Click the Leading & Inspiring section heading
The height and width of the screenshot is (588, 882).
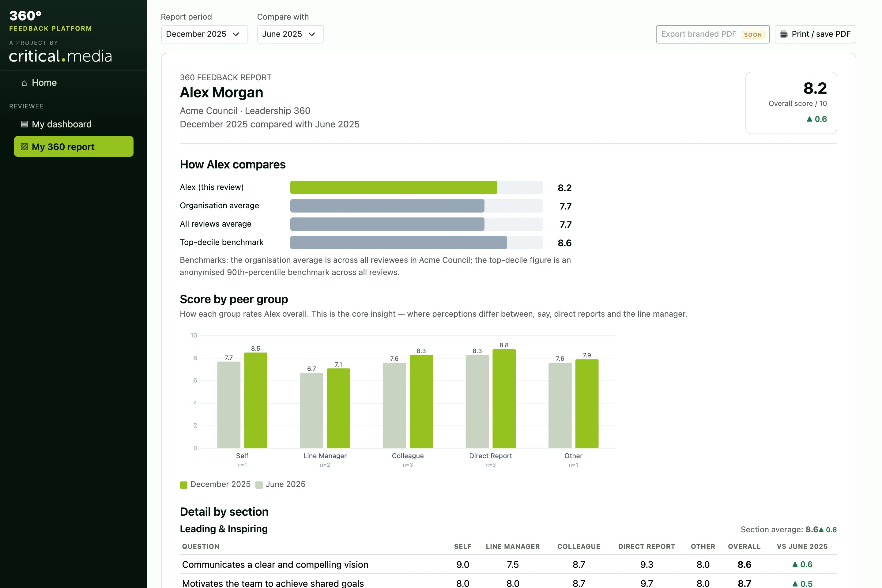point(224,529)
